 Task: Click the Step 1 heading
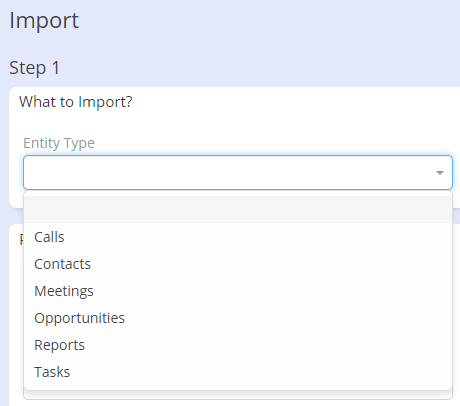pyautogui.click(x=34, y=68)
